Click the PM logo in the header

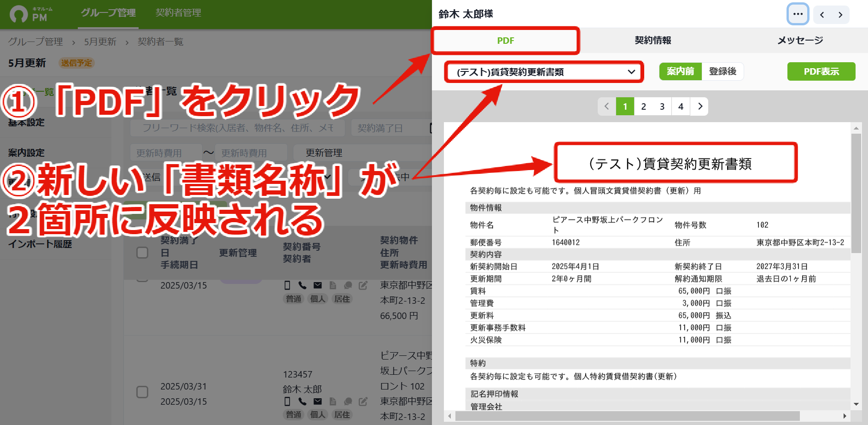pos(30,14)
